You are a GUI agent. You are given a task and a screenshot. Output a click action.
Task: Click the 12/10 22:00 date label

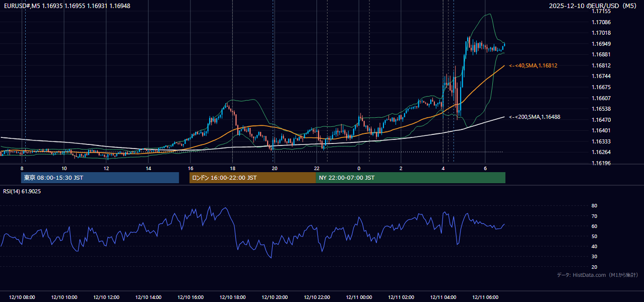point(316,297)
